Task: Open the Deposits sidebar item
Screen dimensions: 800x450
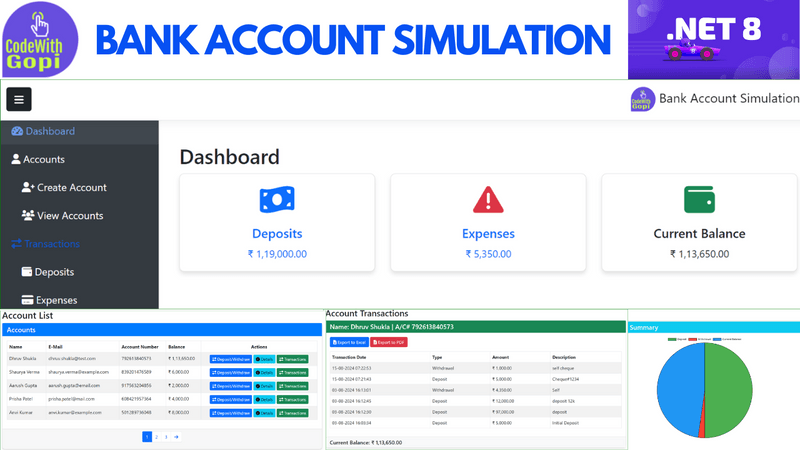Action: (x=54, y=271)
